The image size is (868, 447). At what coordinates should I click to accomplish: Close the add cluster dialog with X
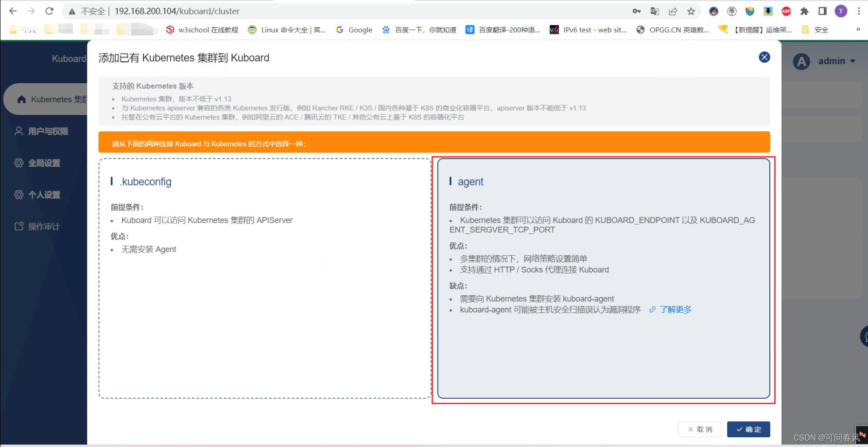point(764,57)
